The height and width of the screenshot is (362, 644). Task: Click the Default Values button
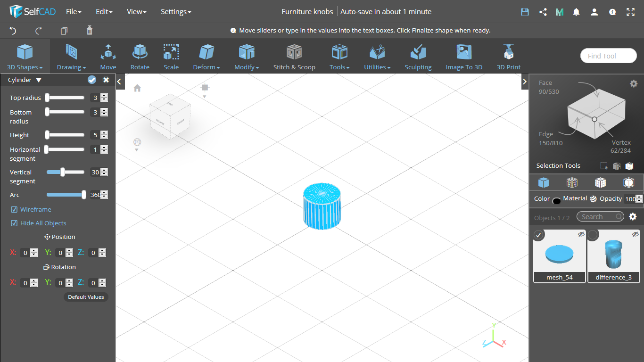[x=86, y=297]
